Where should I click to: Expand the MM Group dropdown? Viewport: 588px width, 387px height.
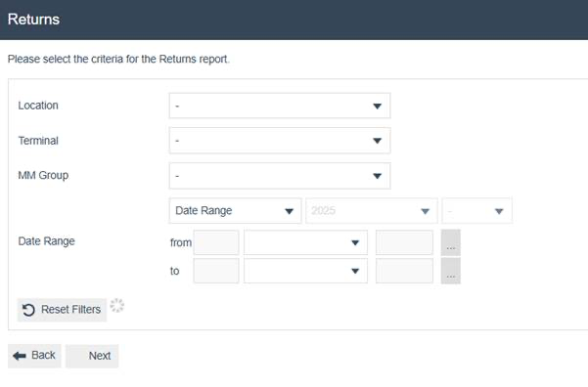[x=280, y=176]
